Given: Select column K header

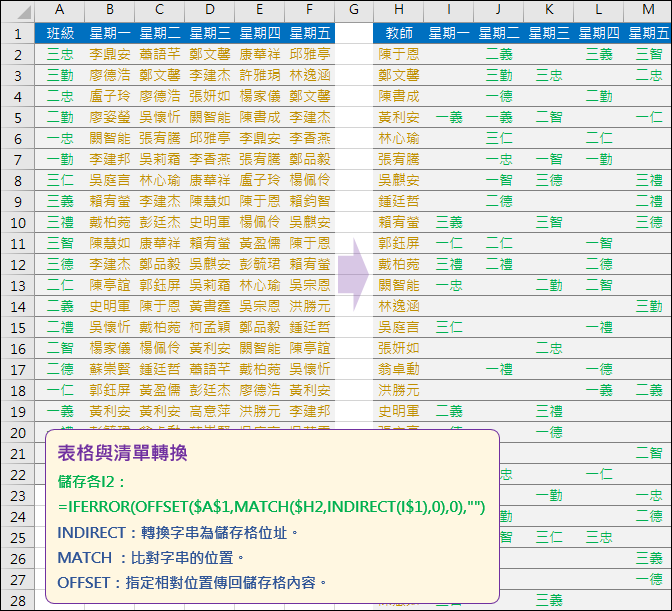Looking at the screenshot, I should click(x=549, y=10).
